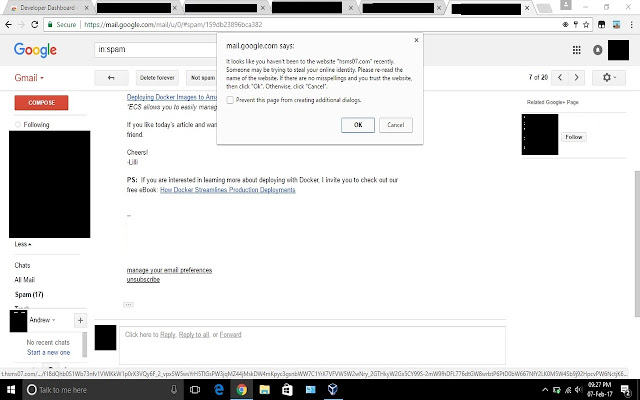Open the Chats label
This screenshot has height=400, width=640.
(x=22, y=265)
